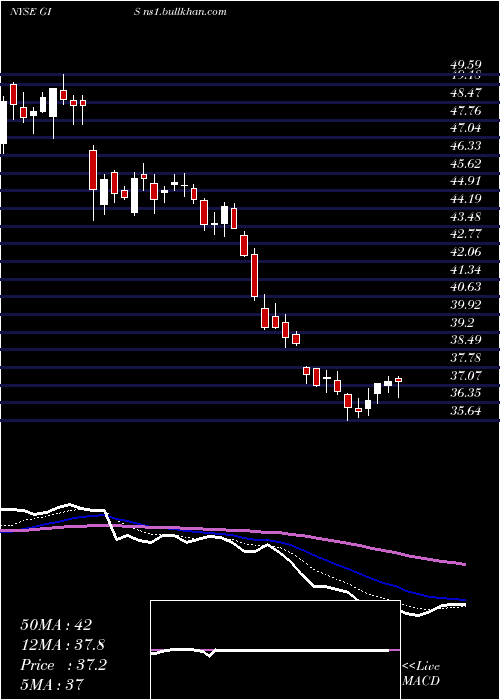Image resolution: width=500 pixels, height=700 pixels.
Task: Click the long red candle near 41.34
Action: click(254, 275)
